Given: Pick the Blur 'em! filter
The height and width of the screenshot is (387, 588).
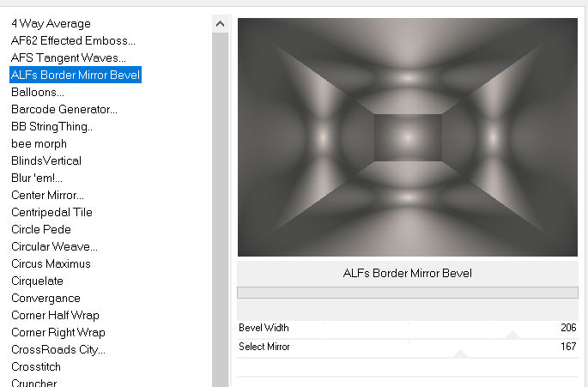Looking at the screenshot, I should click(x=37, y=178).
